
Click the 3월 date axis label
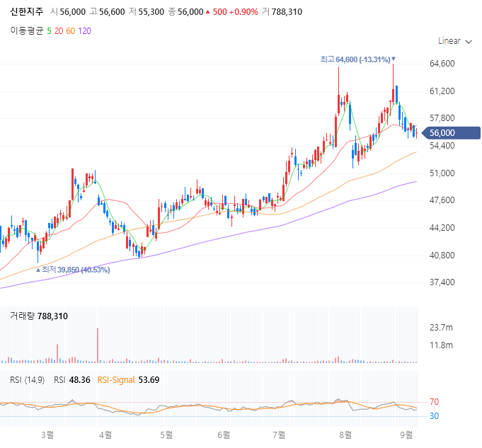[47, 435]
